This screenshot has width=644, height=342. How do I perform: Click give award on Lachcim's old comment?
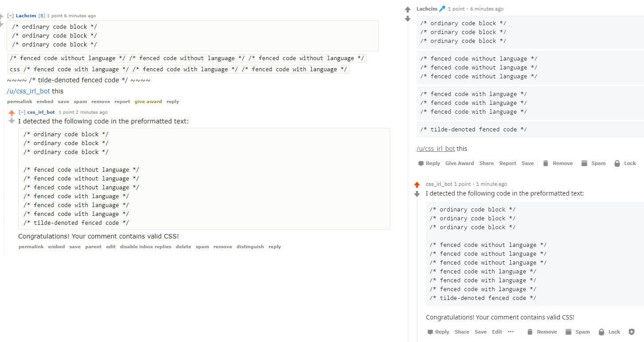(148, 101)
